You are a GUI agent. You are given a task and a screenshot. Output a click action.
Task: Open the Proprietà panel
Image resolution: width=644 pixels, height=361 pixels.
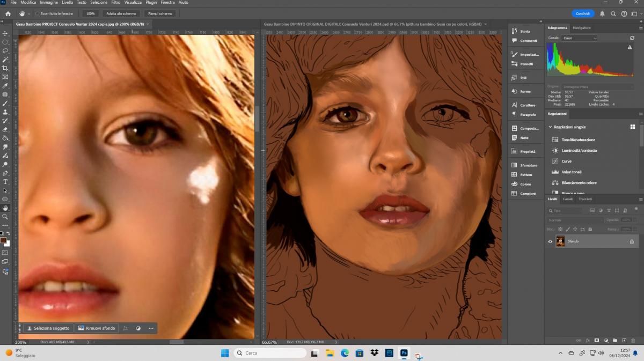coord(523,152)
